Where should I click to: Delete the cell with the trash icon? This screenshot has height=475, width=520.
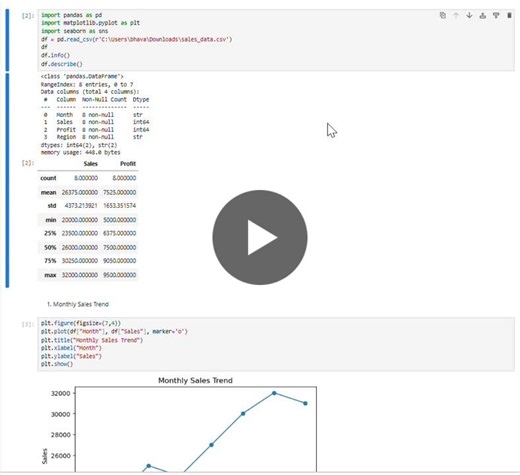click(509, 15)
